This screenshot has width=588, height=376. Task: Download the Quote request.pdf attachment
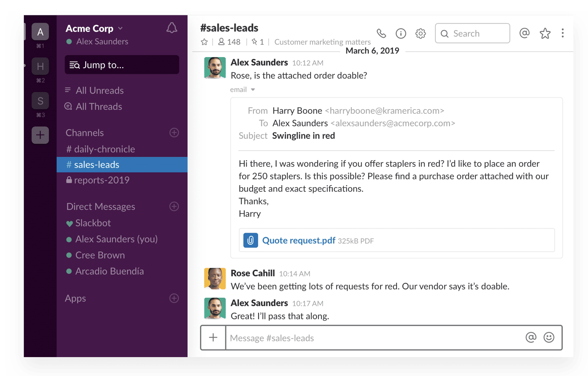298,240
